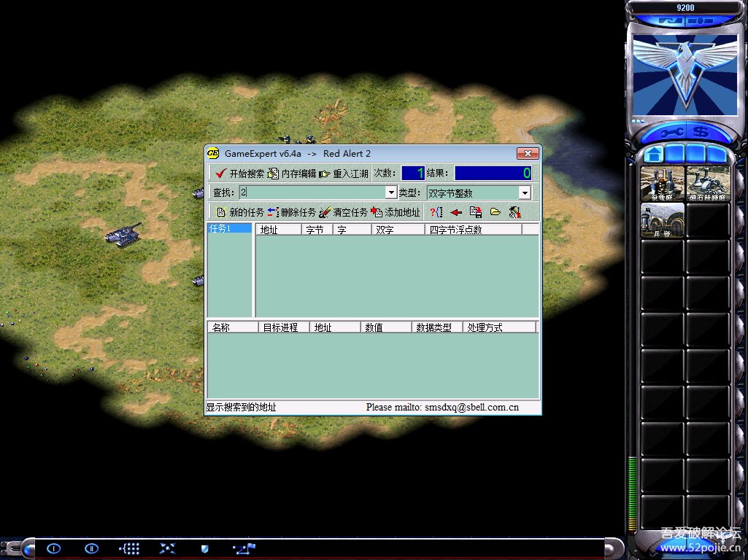Click the 处理方式 column header
Viewport: 748px width, 560px height.
(499, 327)
